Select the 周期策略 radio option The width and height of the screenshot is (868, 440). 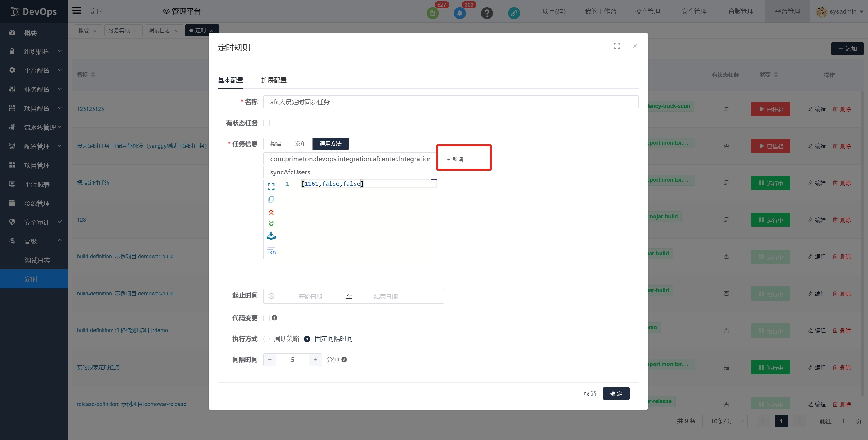[266, 339]
